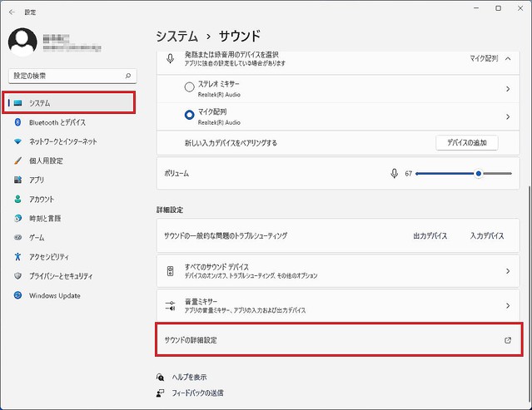Click the back arrow in title bar
532x410 pixels.
coord(11,12)
